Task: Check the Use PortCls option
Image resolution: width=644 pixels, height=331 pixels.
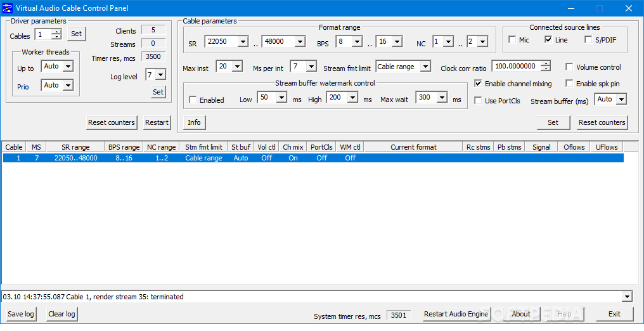Action: [x=478, y=101]
